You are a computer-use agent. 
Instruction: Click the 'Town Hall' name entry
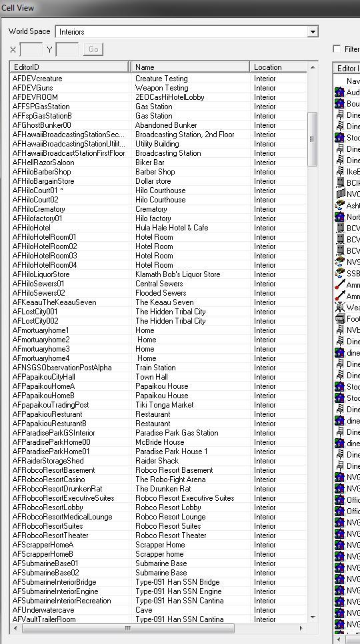point(151,377)
